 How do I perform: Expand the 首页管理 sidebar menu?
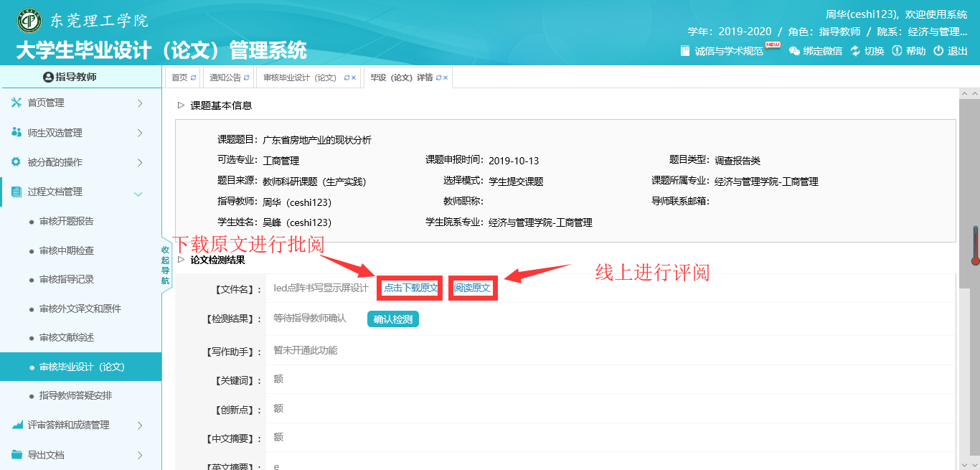[x=139, y=103]
